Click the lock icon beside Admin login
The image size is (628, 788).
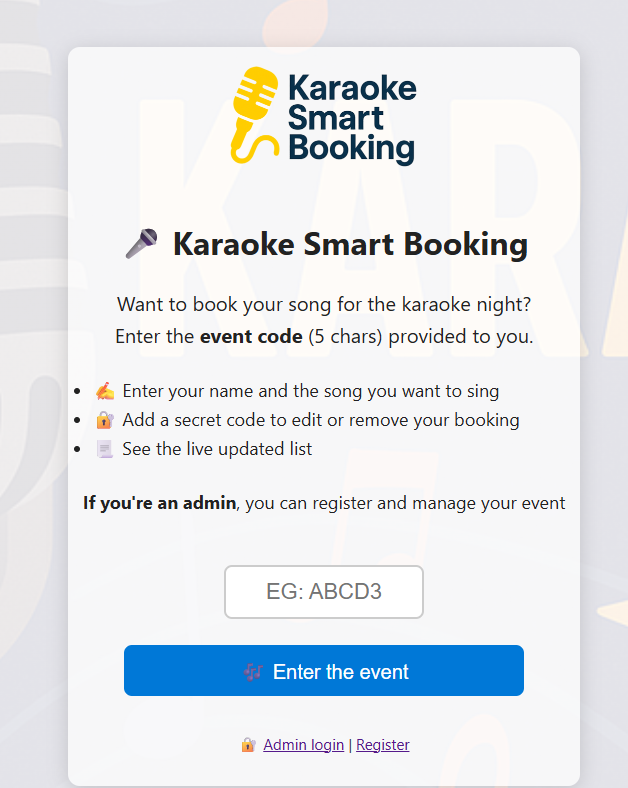click(248, 745)
